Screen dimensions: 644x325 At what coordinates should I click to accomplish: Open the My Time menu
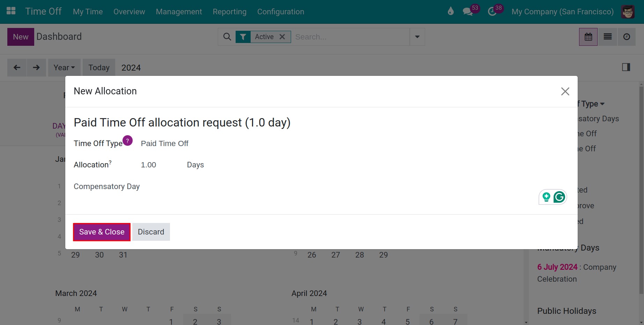pyautogui.click(x=88, y=12)
